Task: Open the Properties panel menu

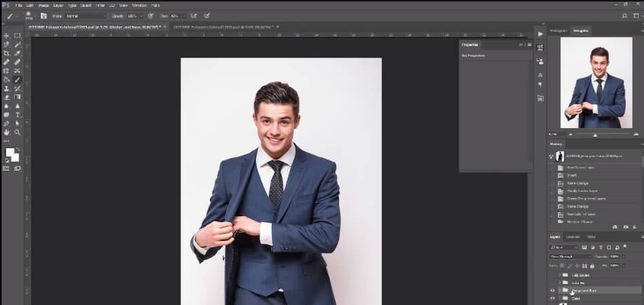Action: (x=529, y=45)
